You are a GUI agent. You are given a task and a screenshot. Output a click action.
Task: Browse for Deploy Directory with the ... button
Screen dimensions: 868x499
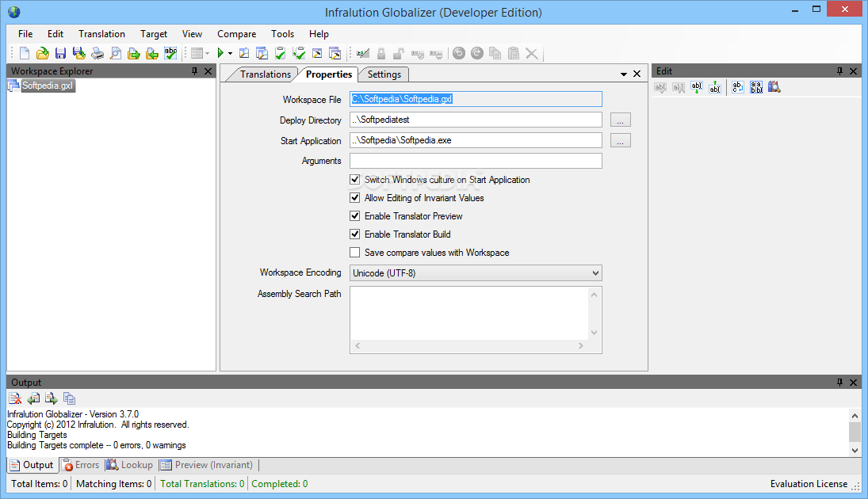pos(620,120)
